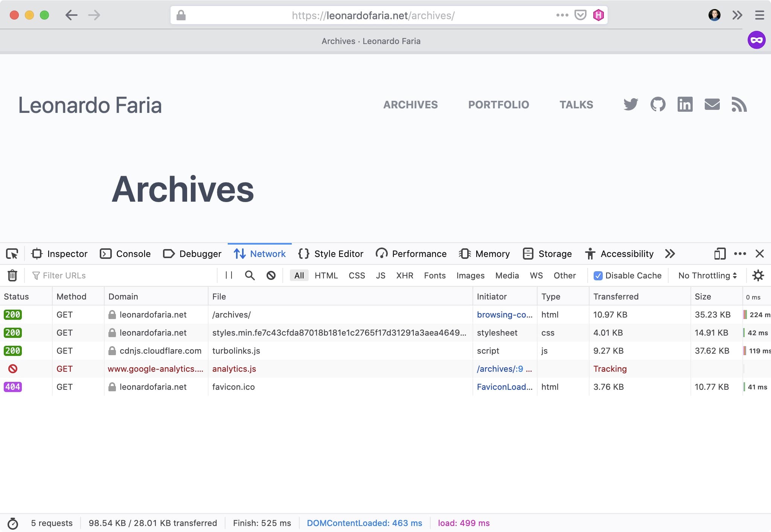Image resolution: width=771 pixels, height=532 pixels.
Task: Close the developer tools panel
Action: point(760,254)
